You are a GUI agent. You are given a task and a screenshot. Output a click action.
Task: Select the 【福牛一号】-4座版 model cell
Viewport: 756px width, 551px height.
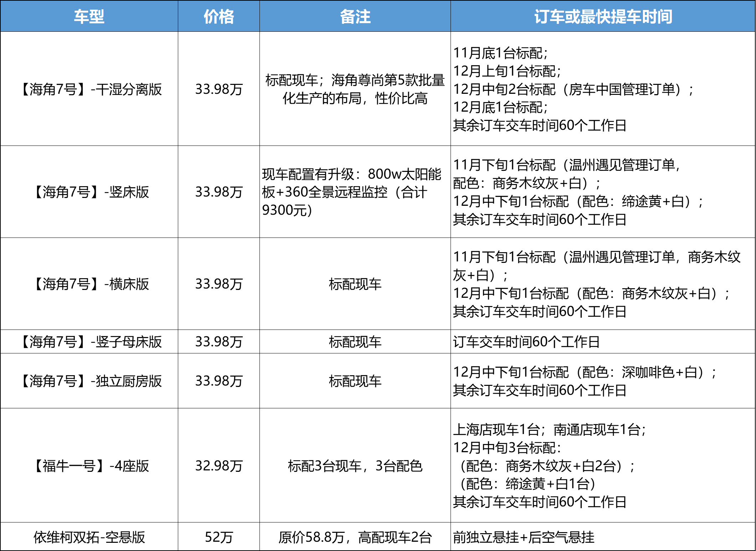pos(89,466)
